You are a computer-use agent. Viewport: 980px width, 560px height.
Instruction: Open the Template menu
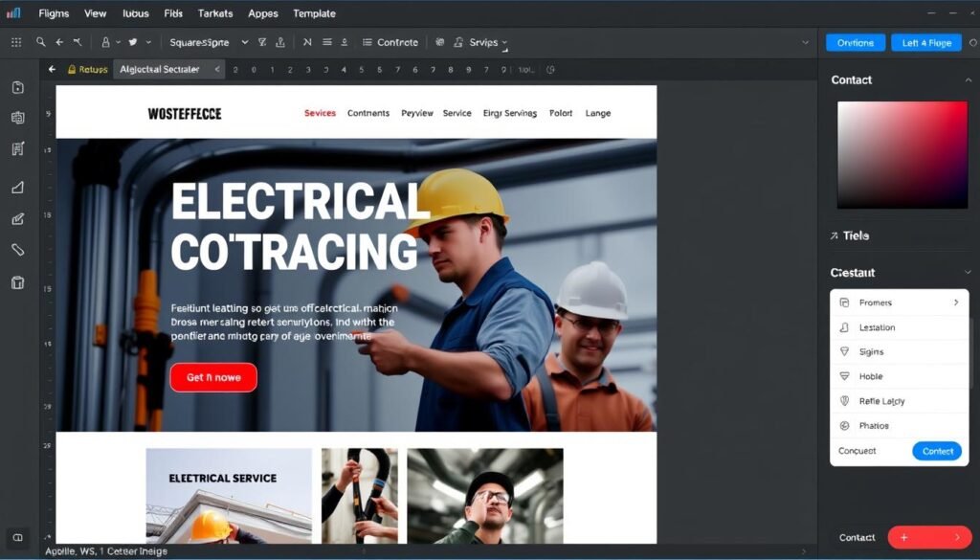[315, 13]
